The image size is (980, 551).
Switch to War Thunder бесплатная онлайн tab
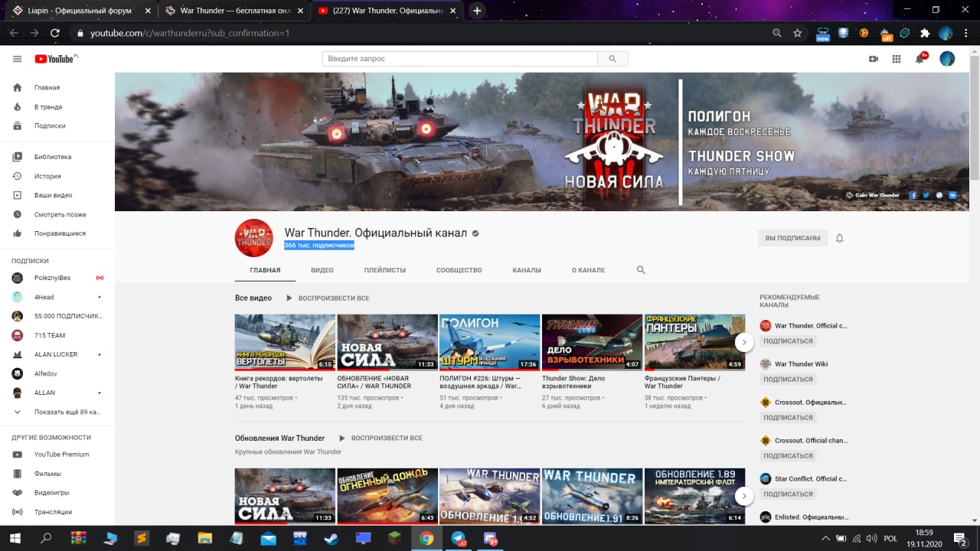[x=234, y=11]
